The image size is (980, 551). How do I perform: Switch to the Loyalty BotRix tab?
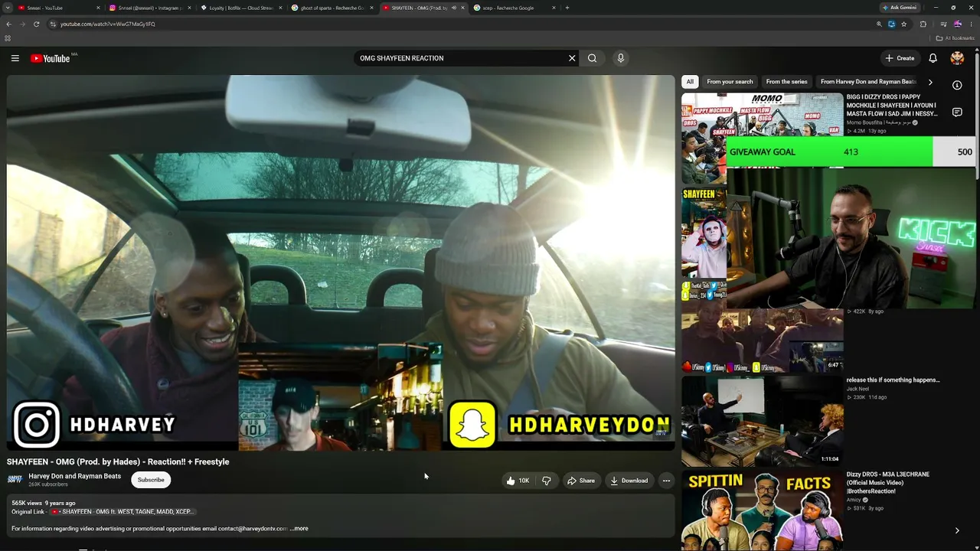241,8
